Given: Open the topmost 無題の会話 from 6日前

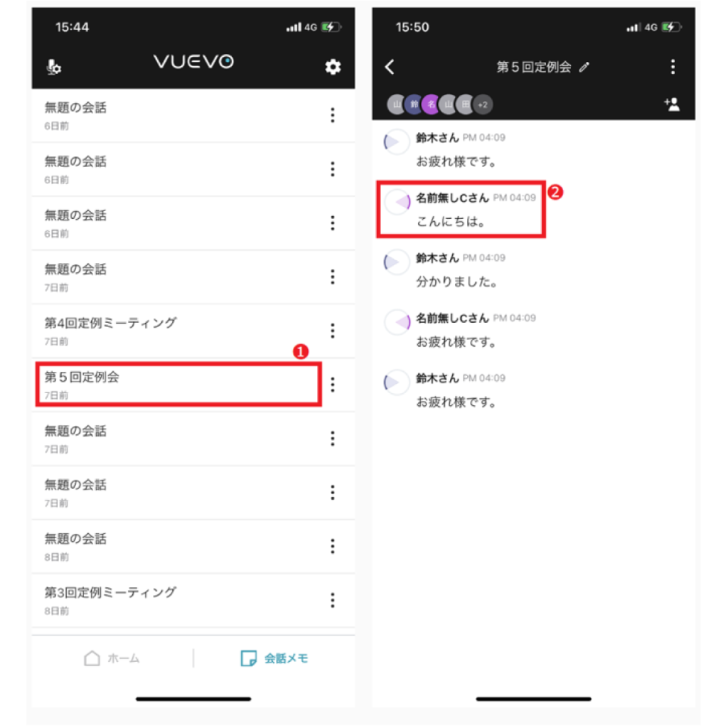Looking at the screenshot, I should click(178, 116).
